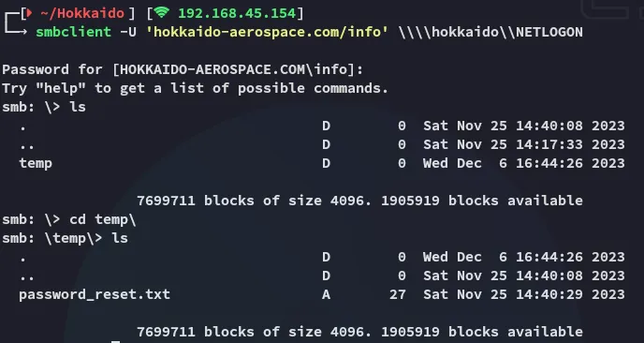Click the first ls command after smb prompt
644x343 pixels.
[78, 107]
